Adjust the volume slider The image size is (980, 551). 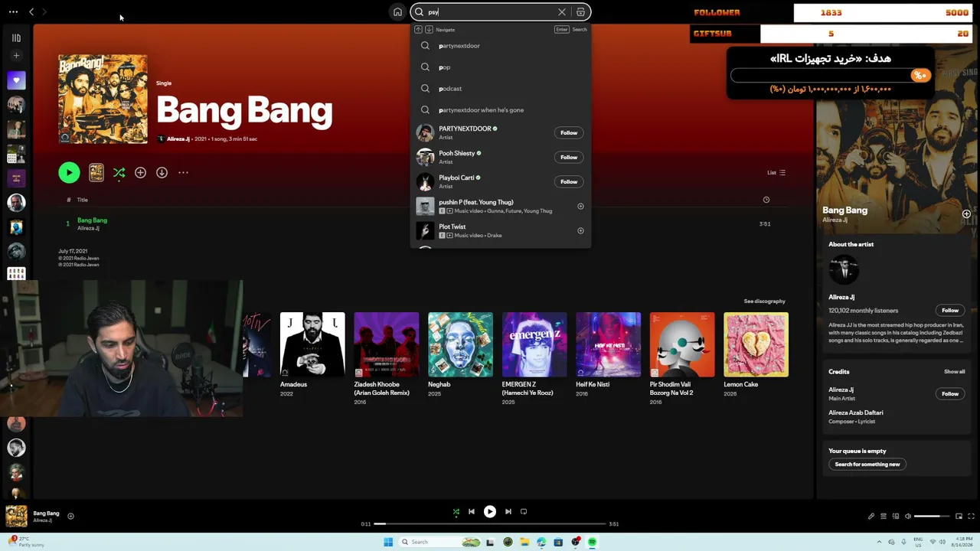[932, 517]
